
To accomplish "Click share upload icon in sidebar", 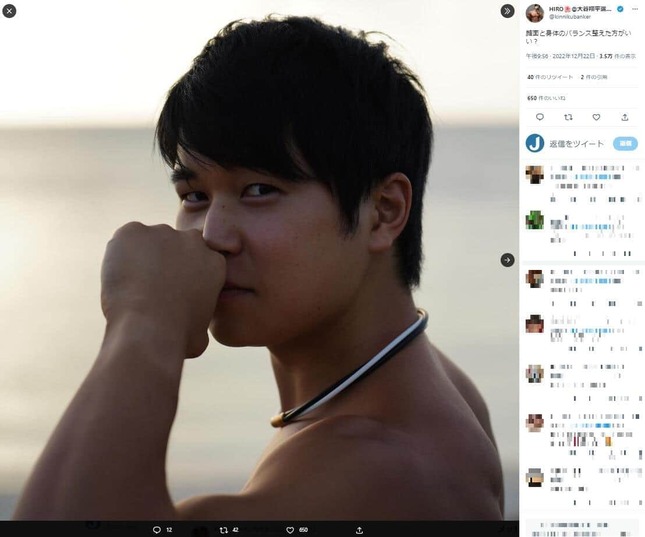I will click(x=625, y=117).
